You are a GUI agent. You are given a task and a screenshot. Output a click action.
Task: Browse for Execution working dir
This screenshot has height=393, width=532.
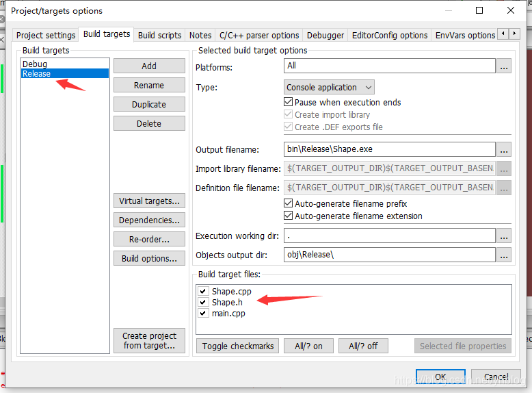[x=504, y=236]
